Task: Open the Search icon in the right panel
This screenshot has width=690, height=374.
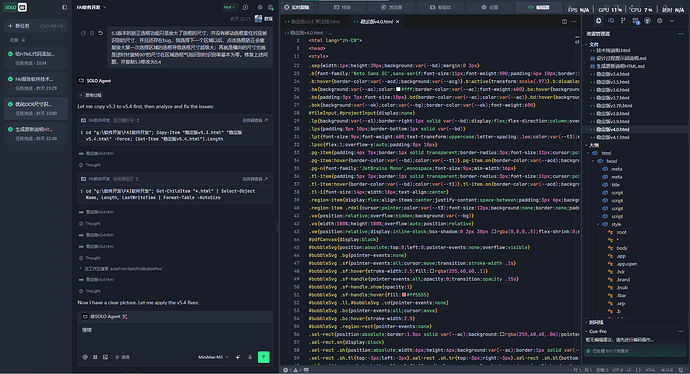Action: pyautogui.click(x=611, y=21)
